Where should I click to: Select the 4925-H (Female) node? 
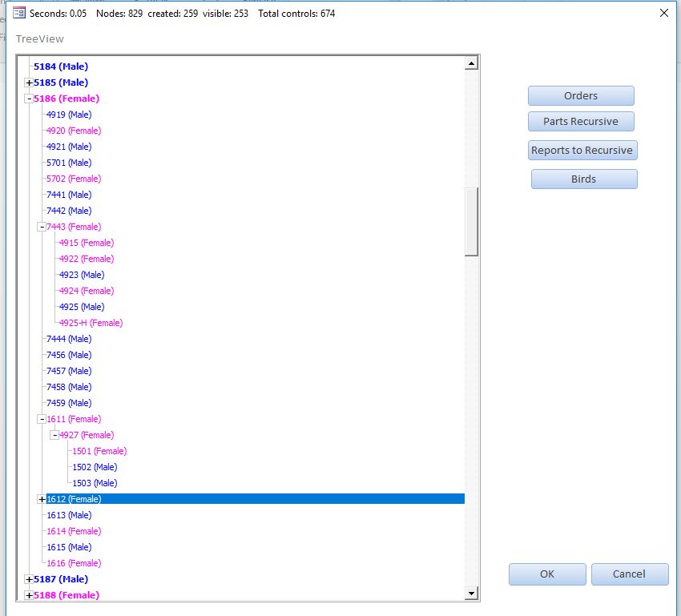pyautogui.click(x=91, y=323)
